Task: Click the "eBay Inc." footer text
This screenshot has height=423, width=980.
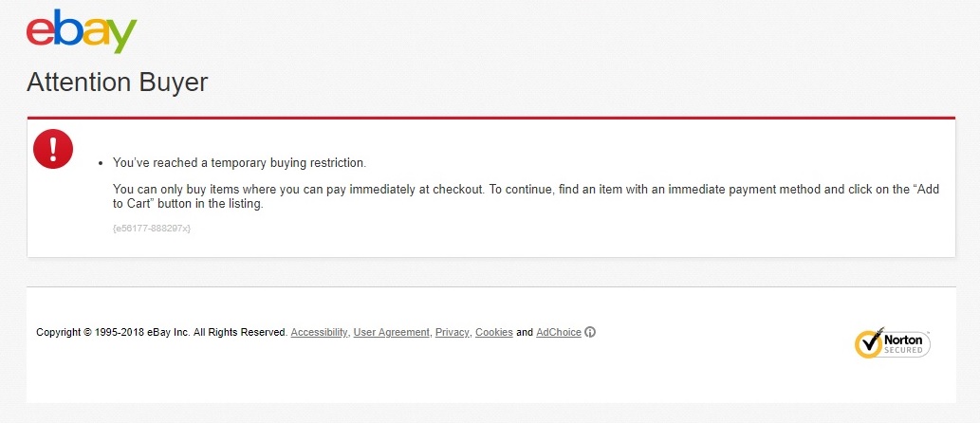Action: coord(169,333)
